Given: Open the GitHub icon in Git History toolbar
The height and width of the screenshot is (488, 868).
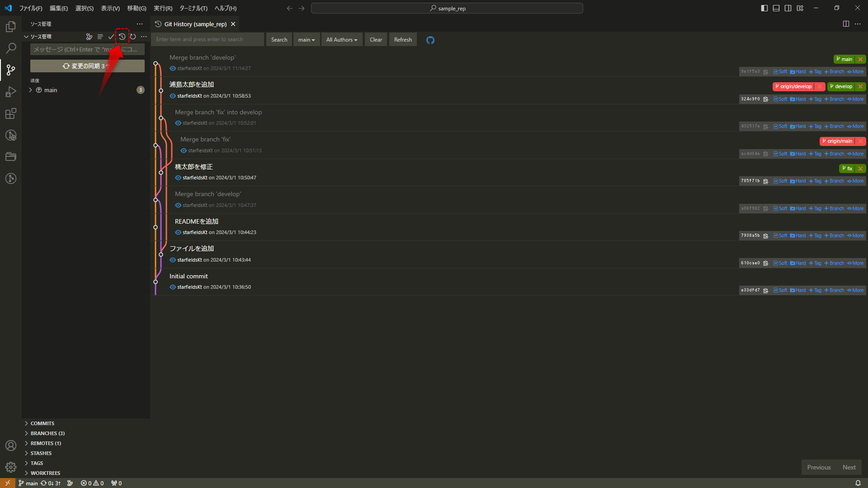Looking at the screenshot, I should [x=430, y=40].
